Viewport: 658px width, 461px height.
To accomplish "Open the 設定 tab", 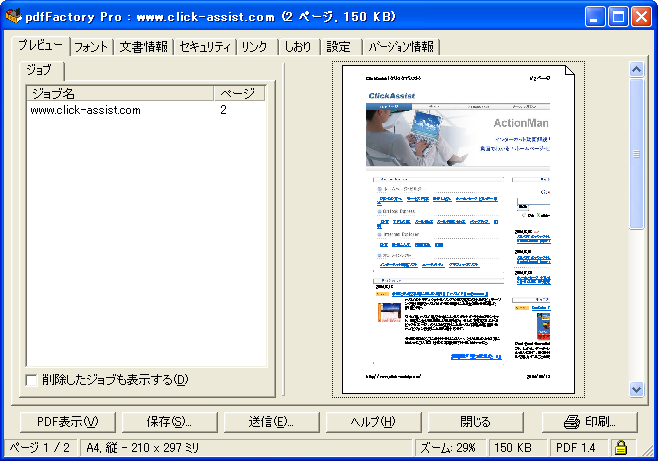I will coord(341,47).
